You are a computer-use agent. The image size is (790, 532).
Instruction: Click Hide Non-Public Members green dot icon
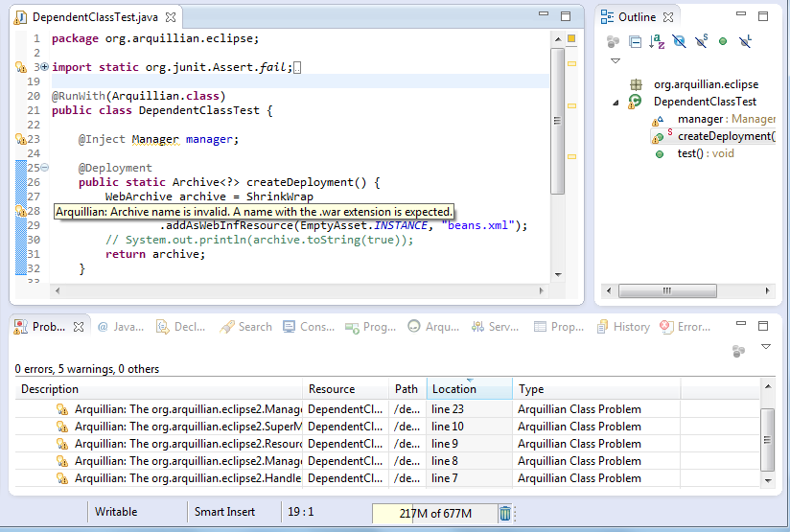(723, 41)
